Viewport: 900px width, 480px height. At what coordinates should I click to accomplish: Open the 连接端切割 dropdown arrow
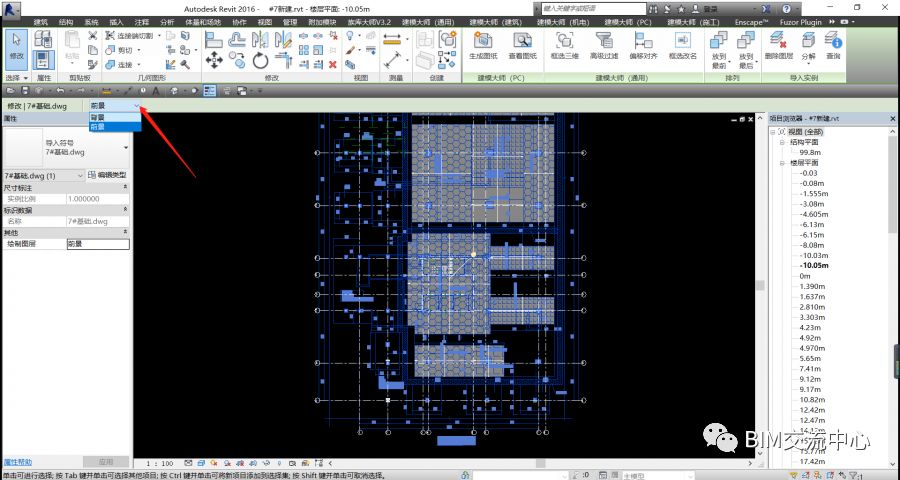[x=159, y=36]
